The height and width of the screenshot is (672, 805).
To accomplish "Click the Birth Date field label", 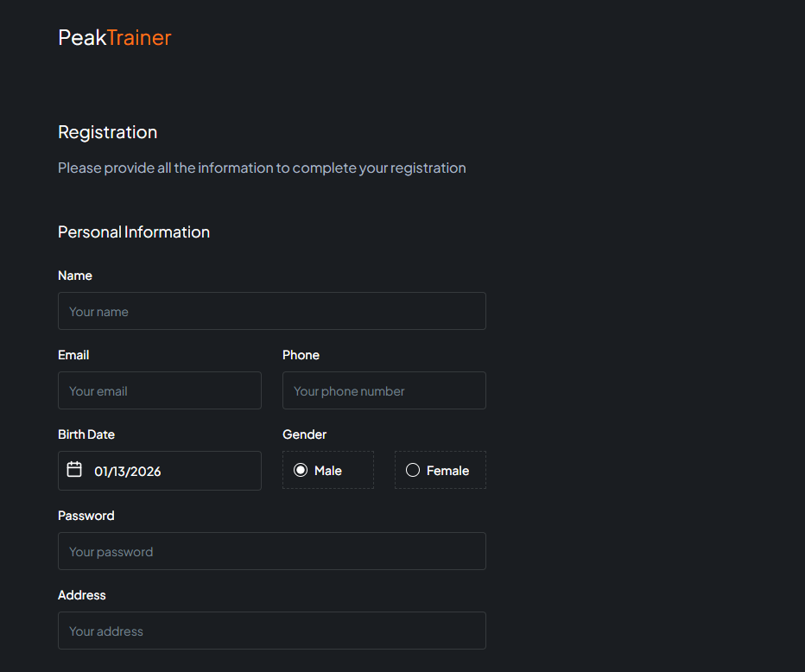I will pos(86,434).
